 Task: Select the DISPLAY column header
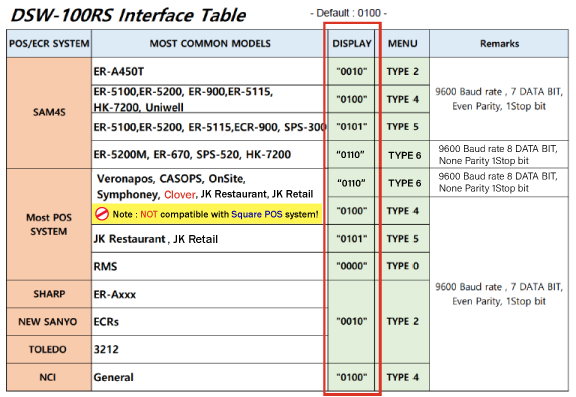pyautogui.click(x=352, y=44)
